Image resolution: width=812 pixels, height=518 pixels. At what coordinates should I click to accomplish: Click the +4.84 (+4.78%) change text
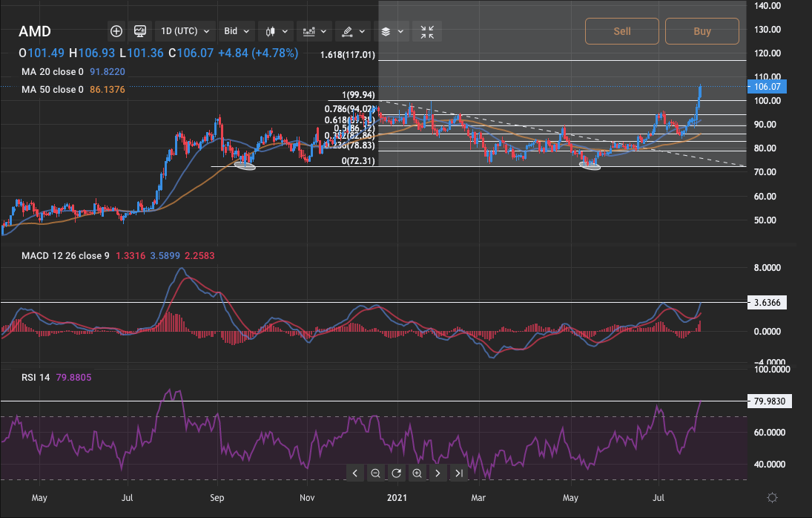tap(258, 53)
